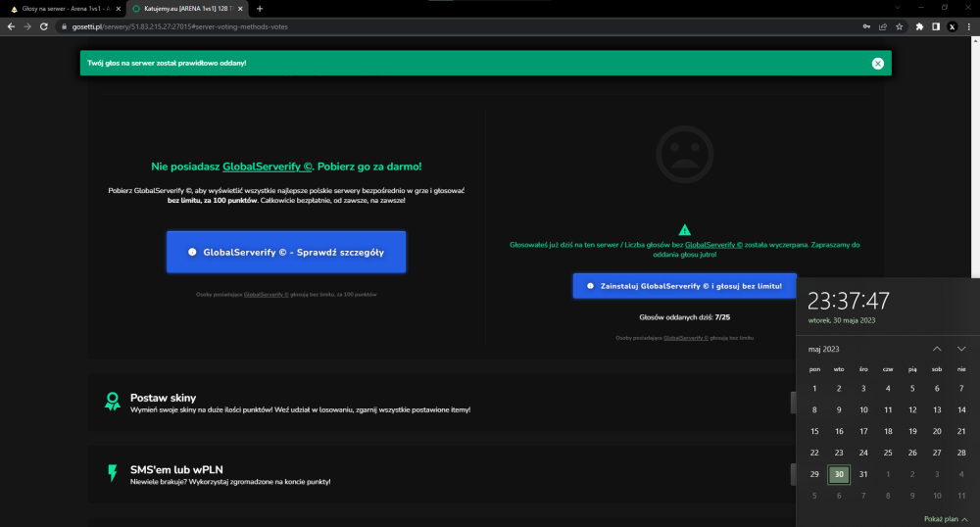Select day 20 in the May calendar
This screenshot has width=980, height=527.
coord(937,431)
